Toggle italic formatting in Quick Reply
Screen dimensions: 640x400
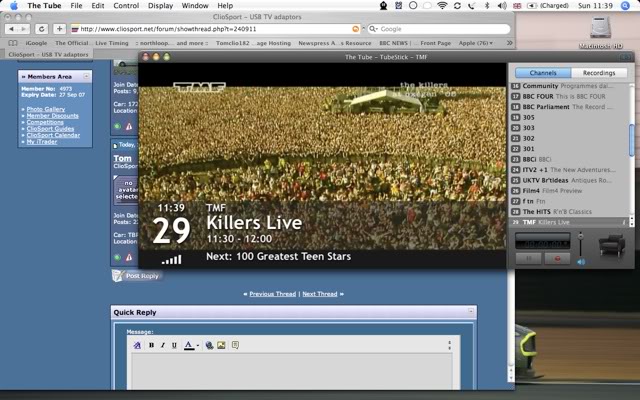point(163,345)
